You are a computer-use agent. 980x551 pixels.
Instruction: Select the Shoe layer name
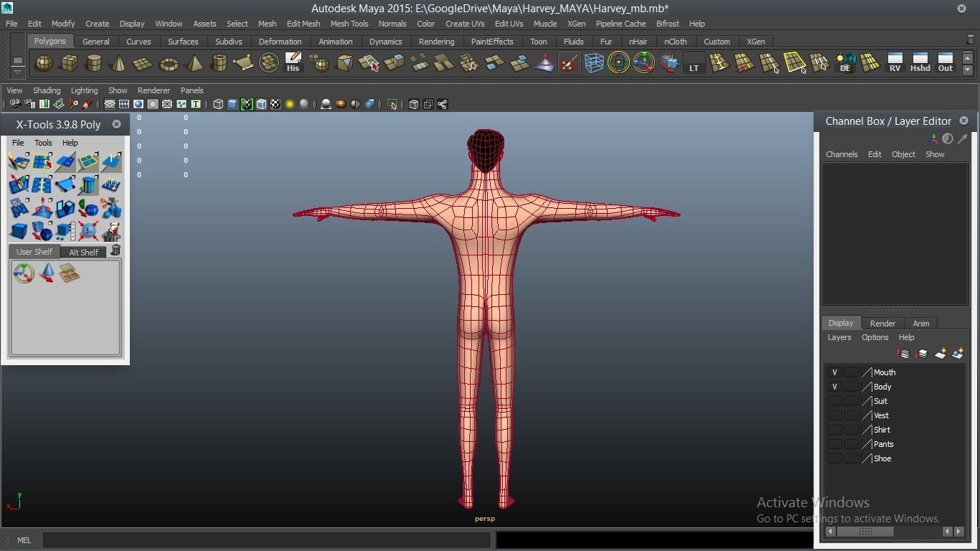(x=882, y=458)
